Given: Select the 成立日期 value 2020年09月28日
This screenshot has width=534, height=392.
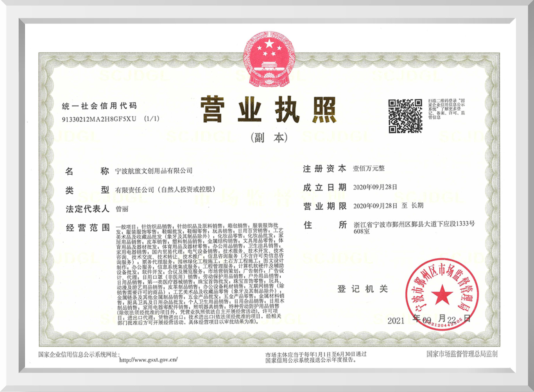Looking at the screenshot, I should click(x=375, y=187).
